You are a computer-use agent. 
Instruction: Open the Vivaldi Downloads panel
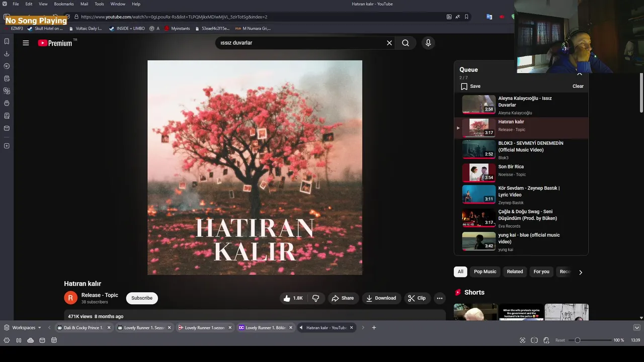(7, 54)
